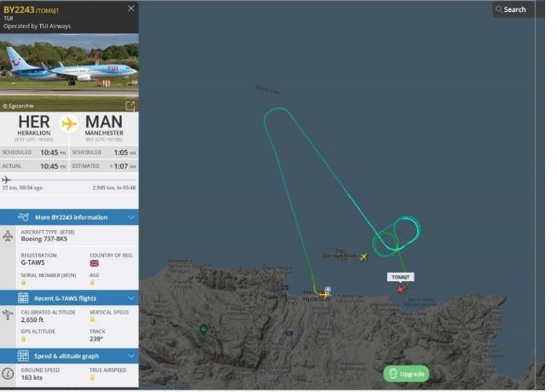This screenshot has width=557, height=392.
Task: Click the yellow route plane icon
Action: tap(69, 124)
